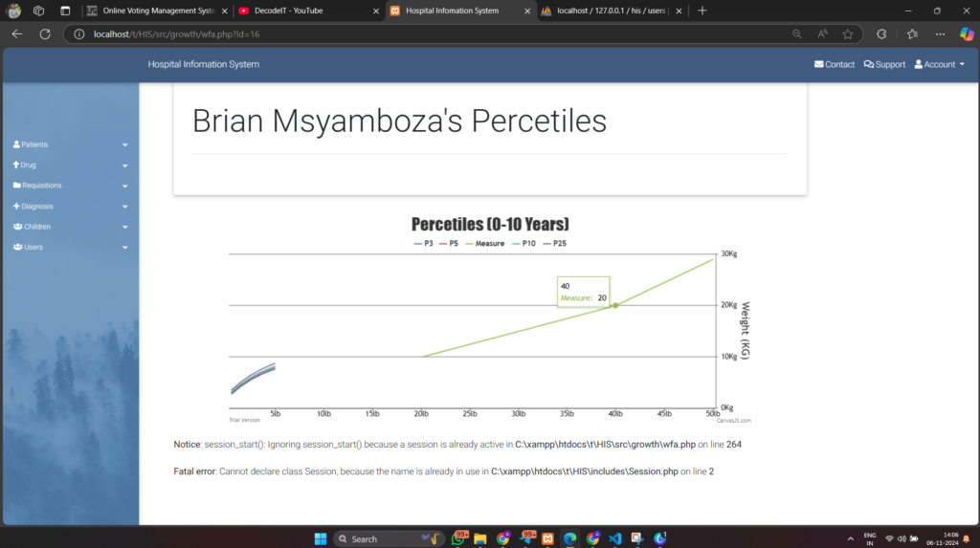This screenshot has width=980, height=548.
Task: Toggle the Measure series in chart legend
Action: pyautogui.click(x=484, y=244)
